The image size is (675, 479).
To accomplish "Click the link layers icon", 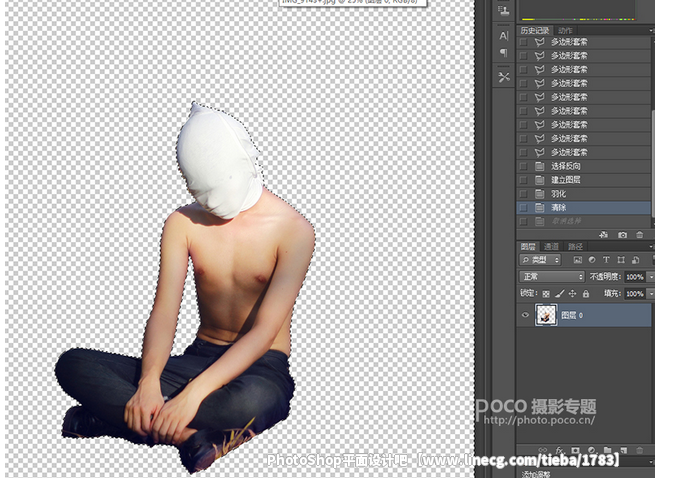I will (543, 450).
